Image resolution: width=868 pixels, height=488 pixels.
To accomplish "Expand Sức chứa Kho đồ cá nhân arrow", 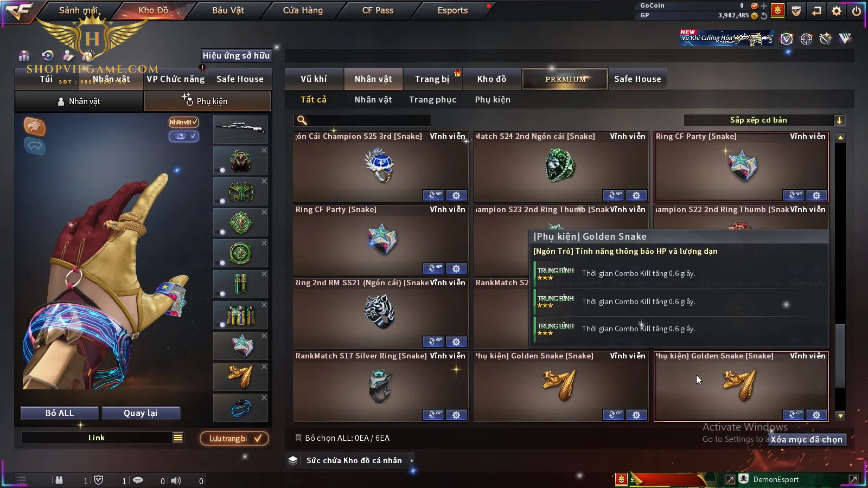I will coord(412,460).
